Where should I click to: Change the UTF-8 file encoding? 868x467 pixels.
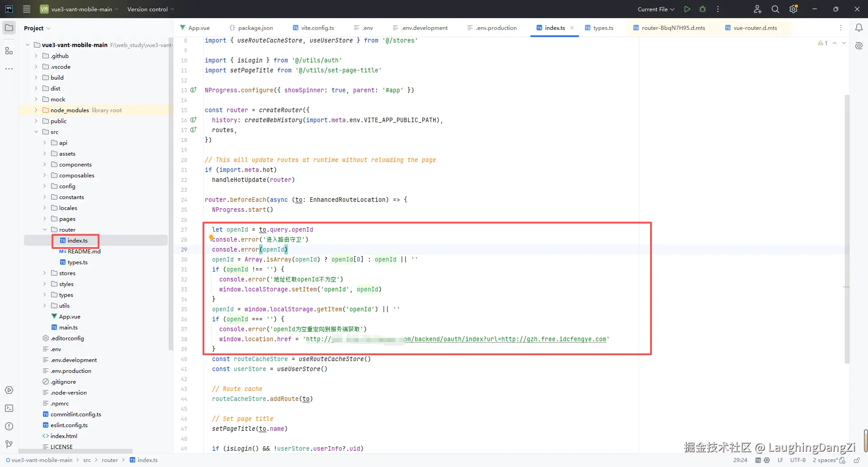[x=798, y=460]
